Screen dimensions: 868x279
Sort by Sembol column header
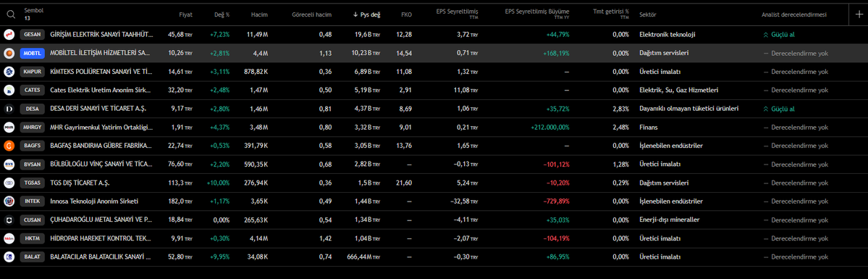click(x=34, y=11)
